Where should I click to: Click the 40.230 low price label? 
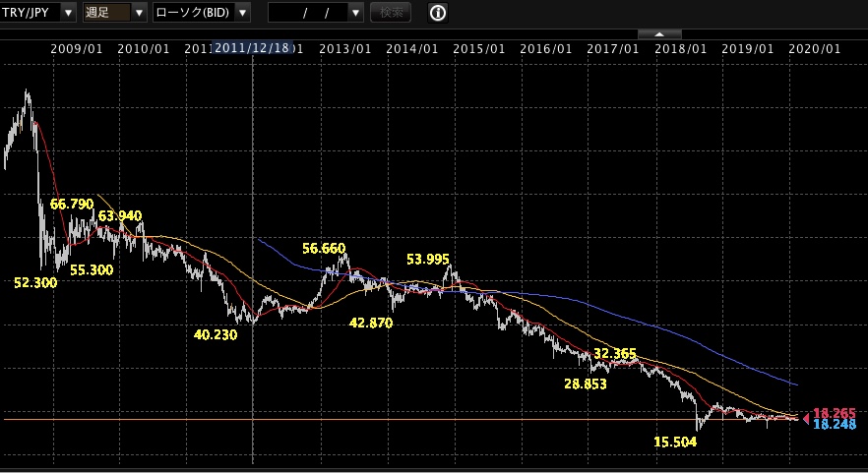[216, 334]
